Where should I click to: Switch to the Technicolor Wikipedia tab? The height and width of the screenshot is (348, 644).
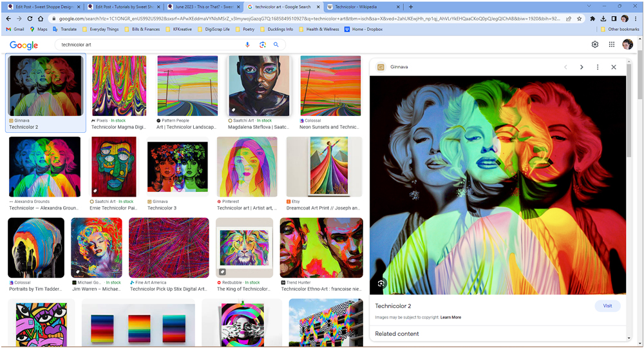pyautogui.click(x=363, y=7)
